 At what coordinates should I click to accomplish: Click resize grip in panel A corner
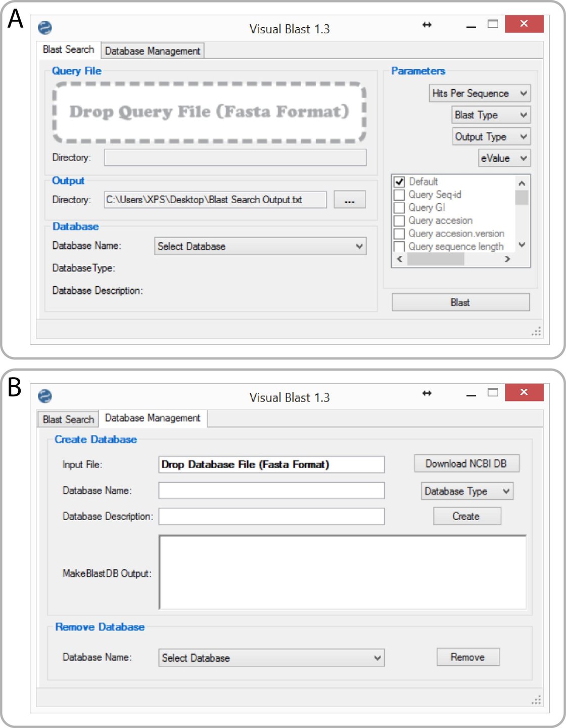537,332
